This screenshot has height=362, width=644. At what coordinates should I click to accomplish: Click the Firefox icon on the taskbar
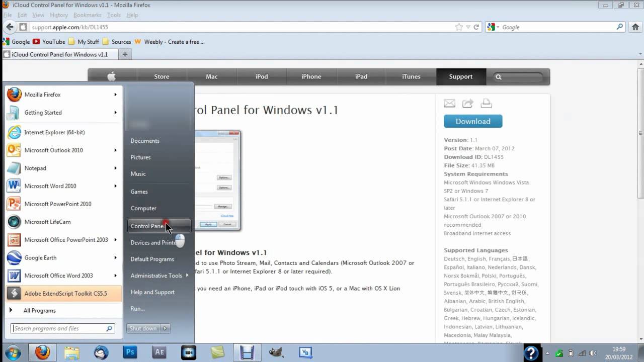point(42,352)
